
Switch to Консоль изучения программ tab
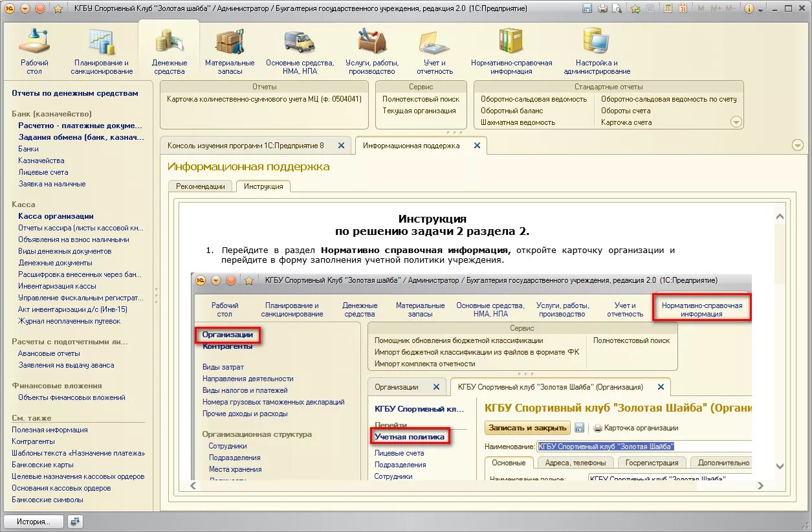pyautogui.click(x=246, y=146)
